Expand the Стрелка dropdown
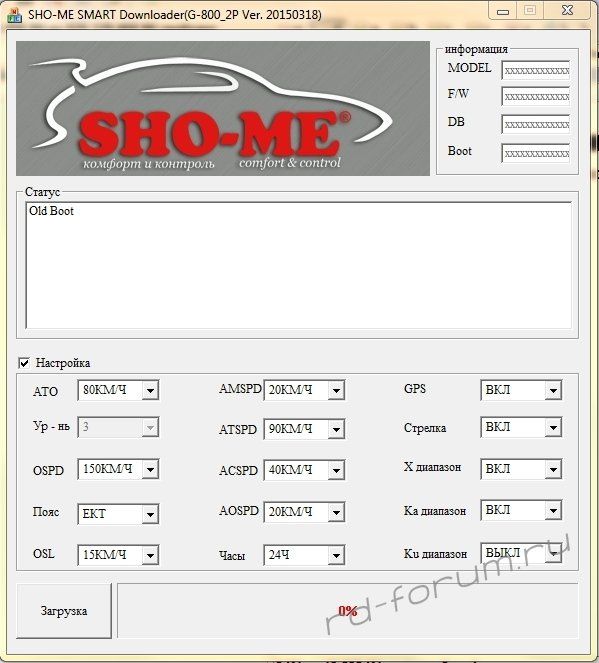Screen dimensions: 599x663 pos(521,427)
